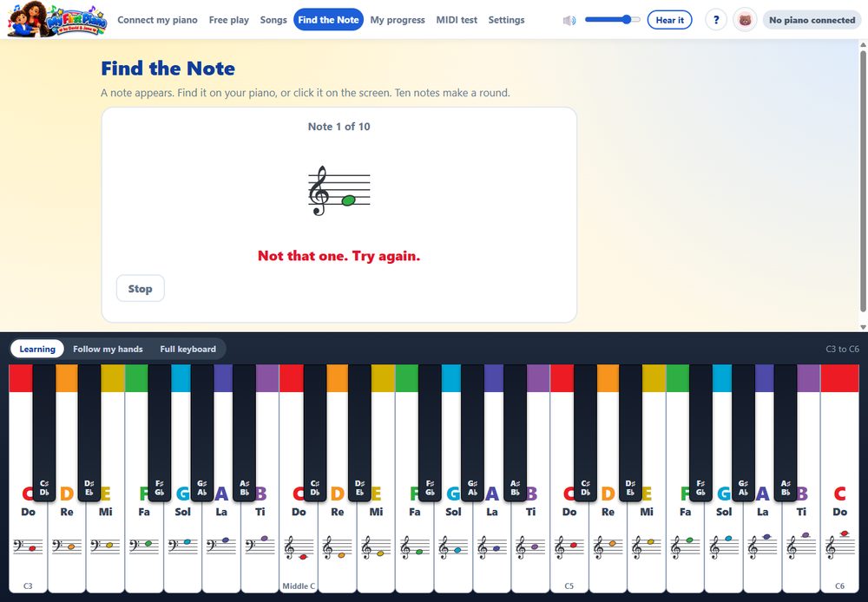Image resolution: width=868 pixels, height=602 pixels.
Task: Play the C♯/D♭ black key above Middle C
Action: 315,432
